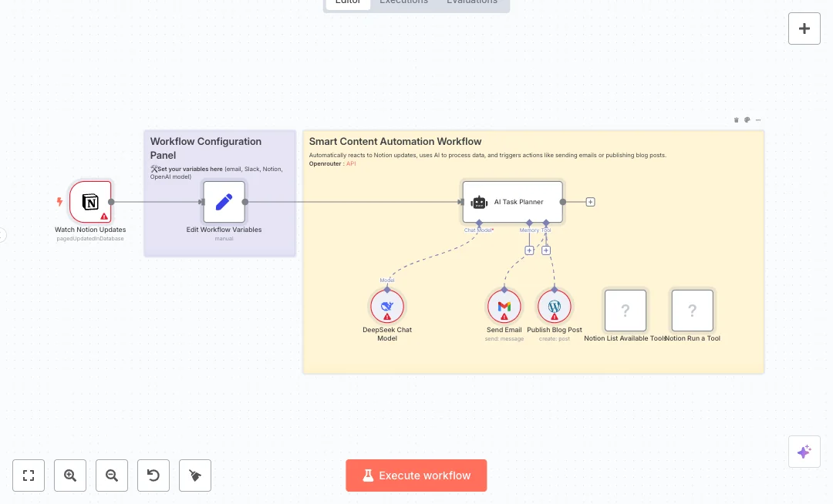Tidy up nodes with the broom icon
Viewport: 833px width, 504px height.
(195, 475)
